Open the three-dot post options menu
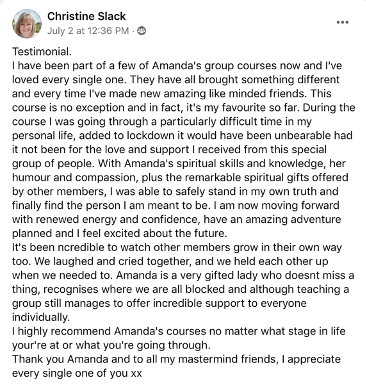Screen dimensions: 366x384 342,23
